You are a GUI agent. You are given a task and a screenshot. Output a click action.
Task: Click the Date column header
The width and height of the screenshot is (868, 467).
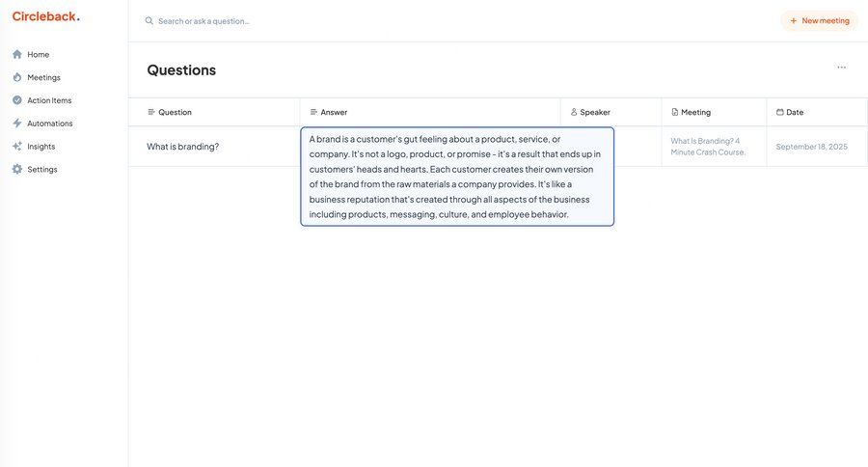coord(795,112)
